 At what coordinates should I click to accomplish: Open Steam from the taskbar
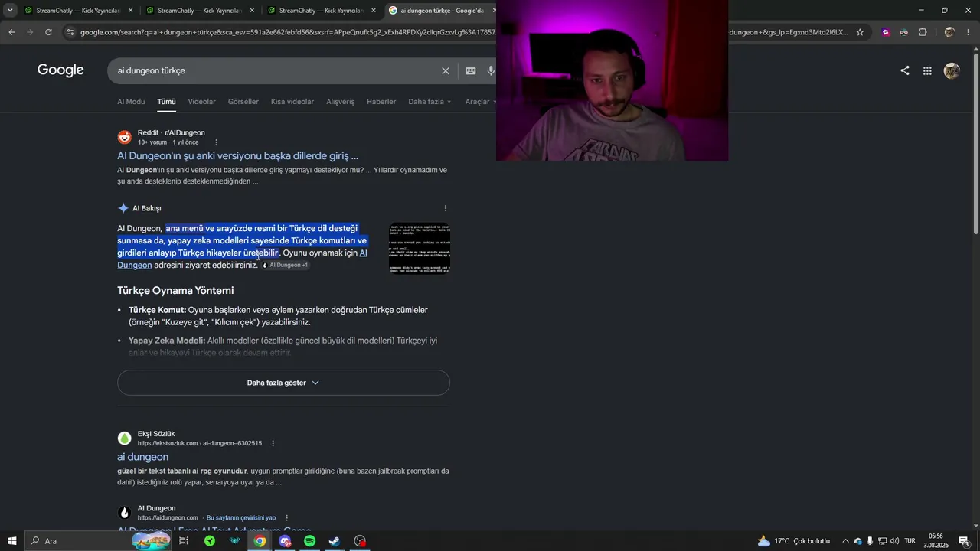tap(335, 541)
